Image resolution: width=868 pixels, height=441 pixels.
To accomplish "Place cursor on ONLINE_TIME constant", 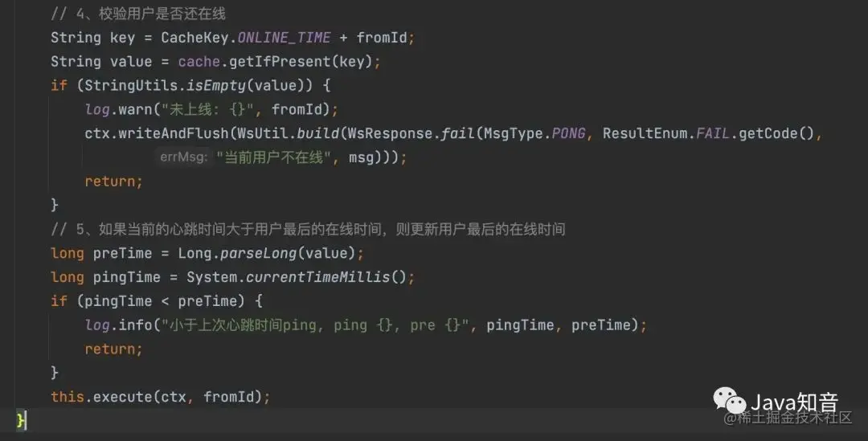I will [284, 38].
